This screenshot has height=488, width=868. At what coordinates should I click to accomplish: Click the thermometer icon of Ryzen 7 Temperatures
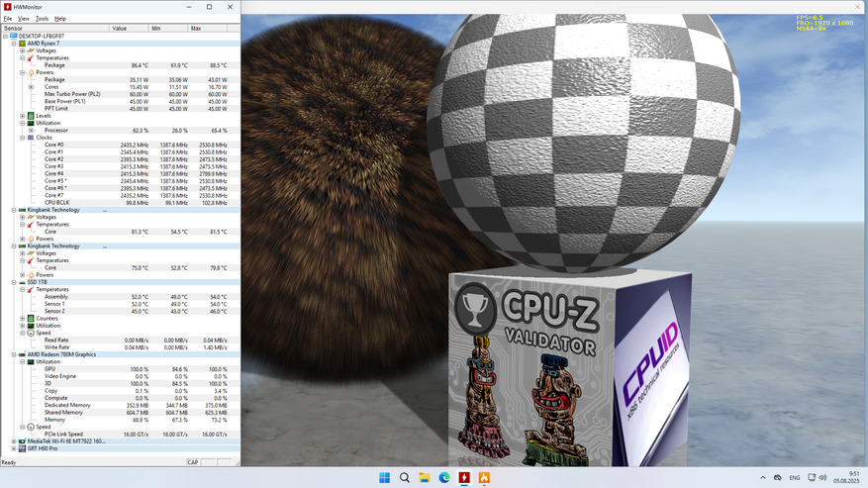(31, 57)
